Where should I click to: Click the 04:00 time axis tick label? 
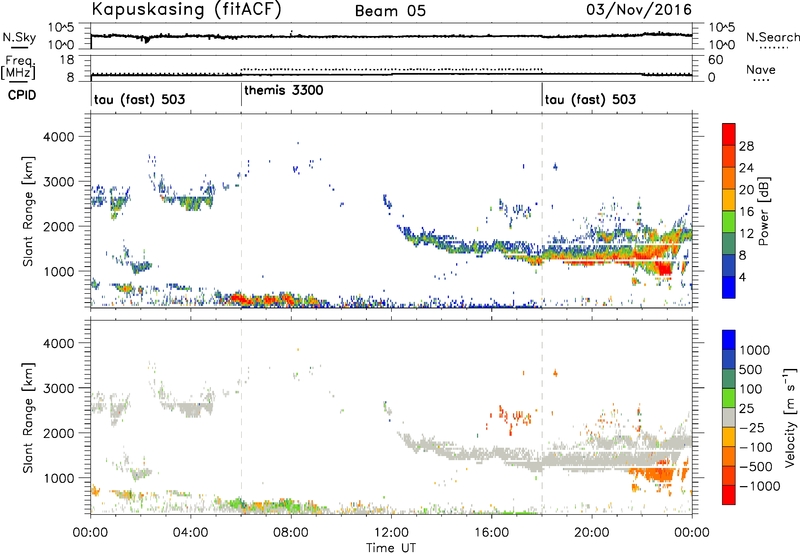pos(191,533)
